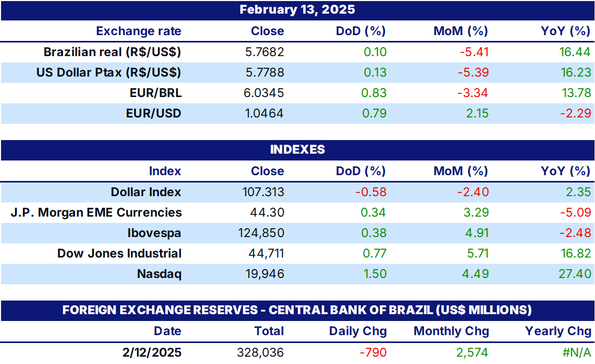The height and width of the screenshot is (364, 595).
Task: Select the Dollar Index close value 107.313
Action: pyautogui.click(x=263, y=192)
